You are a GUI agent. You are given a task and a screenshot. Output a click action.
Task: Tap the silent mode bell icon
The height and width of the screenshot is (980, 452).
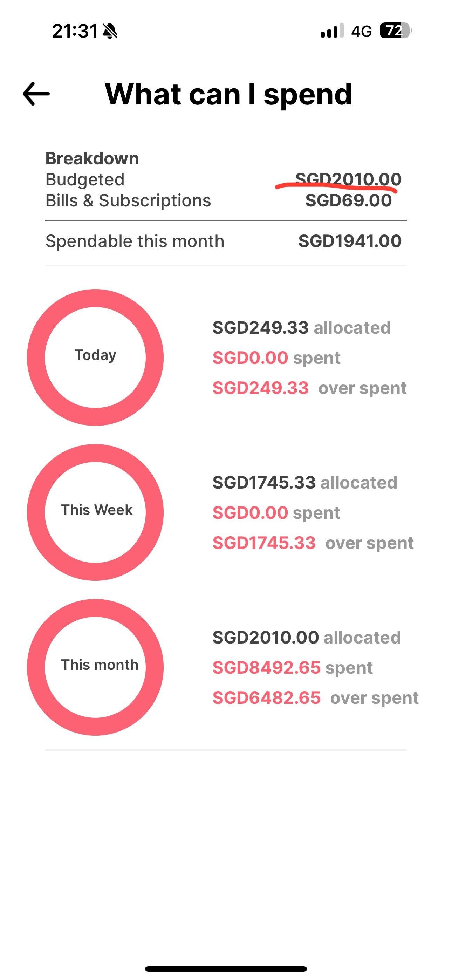110,31
